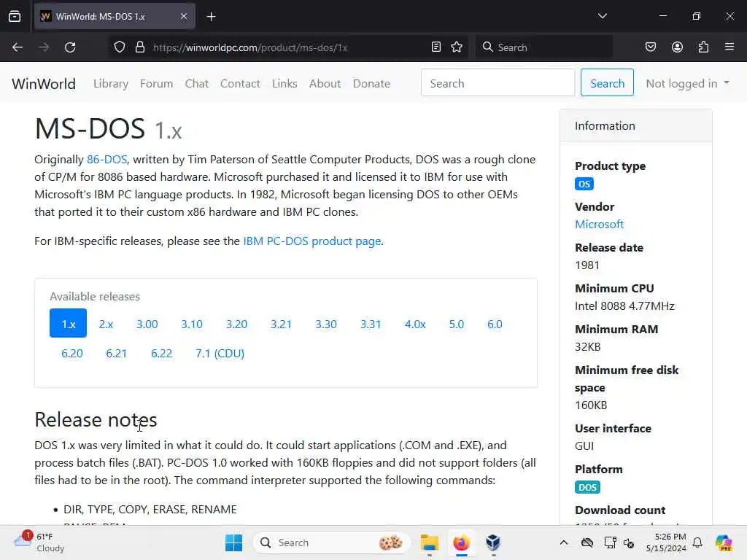The width and height of the screenshot is (747, 560).
Task: Select the 3.30 release
Action: (x=326, y=324)
